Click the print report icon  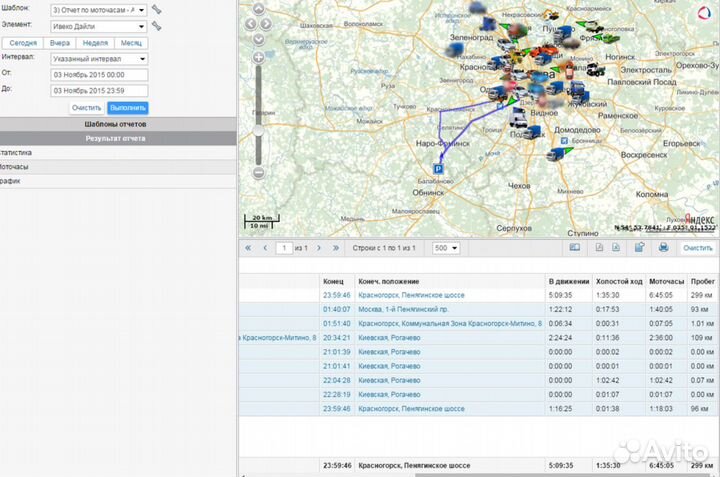point(663,247)
